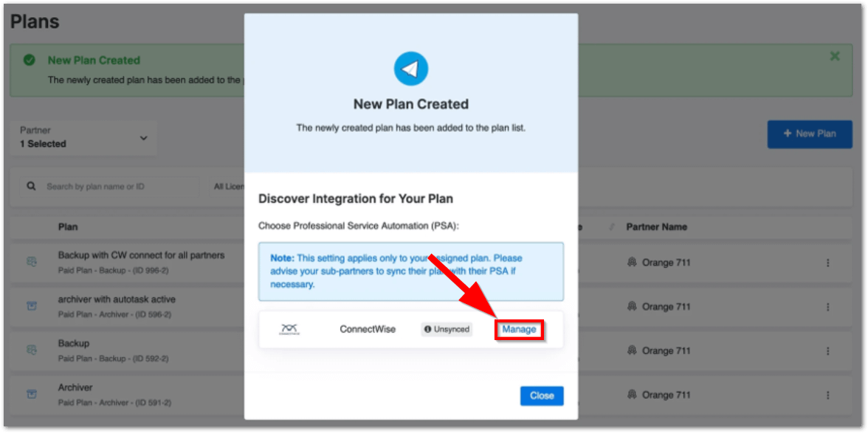
Task: Dismiss the green New Plan Created banner
Action: 835,56
